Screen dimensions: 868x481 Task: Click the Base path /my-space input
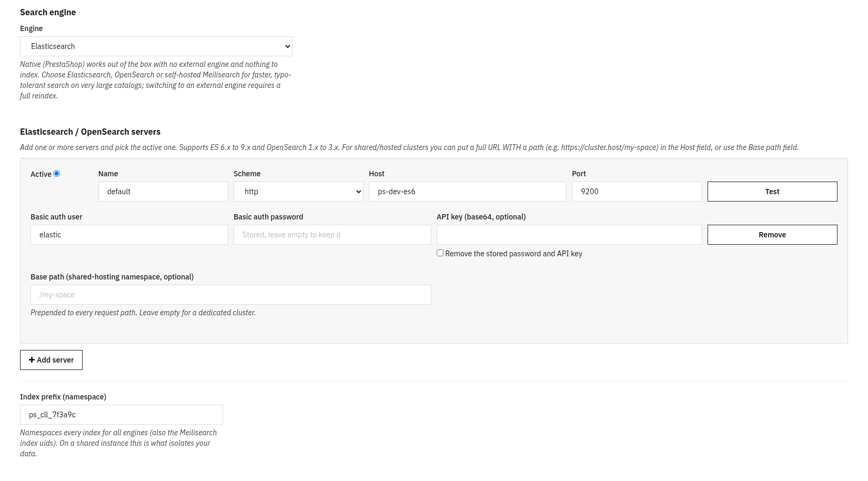tap(231, 295)
